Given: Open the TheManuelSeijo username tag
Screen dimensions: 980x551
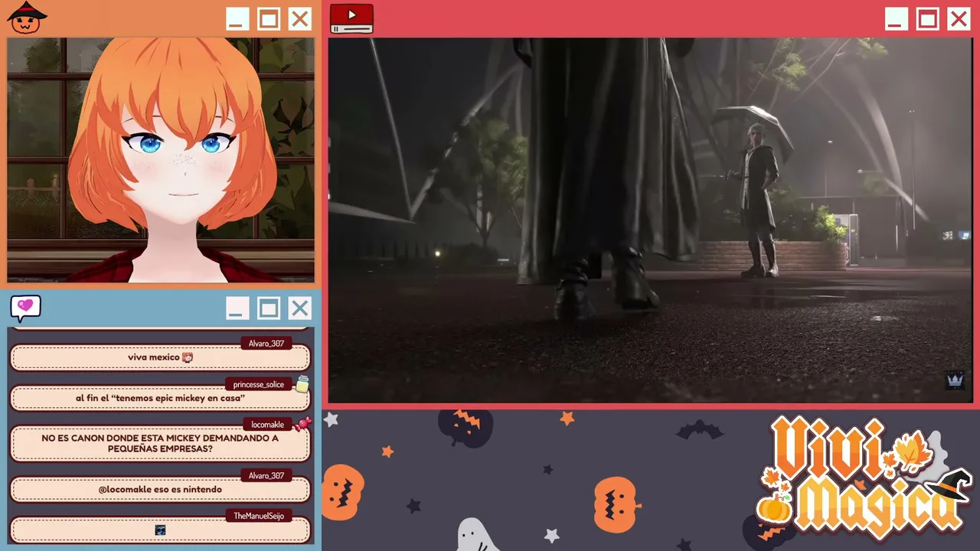Looking at the screenshot, I should pyautogui.click(x=259, y=517).
